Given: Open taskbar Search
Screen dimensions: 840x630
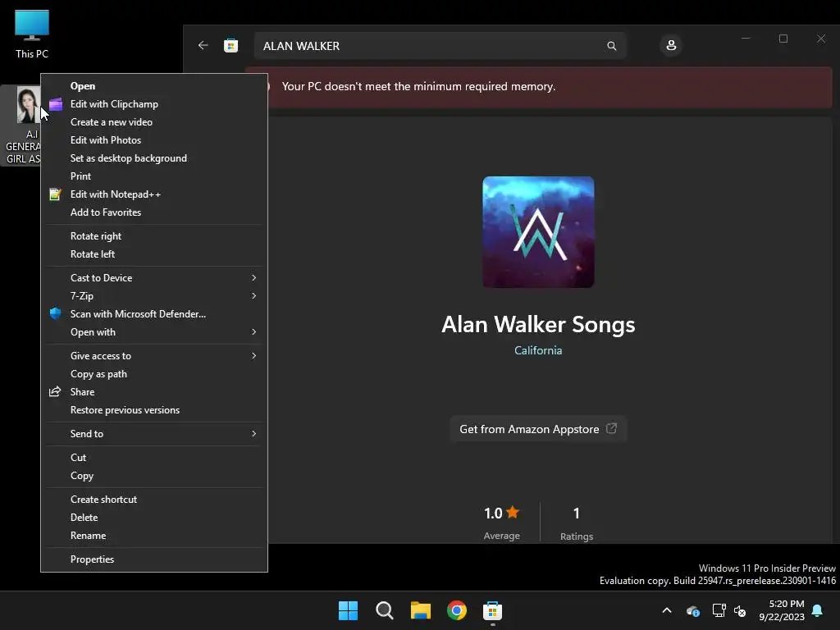Looking at the screenshot, I should (384, 610).
